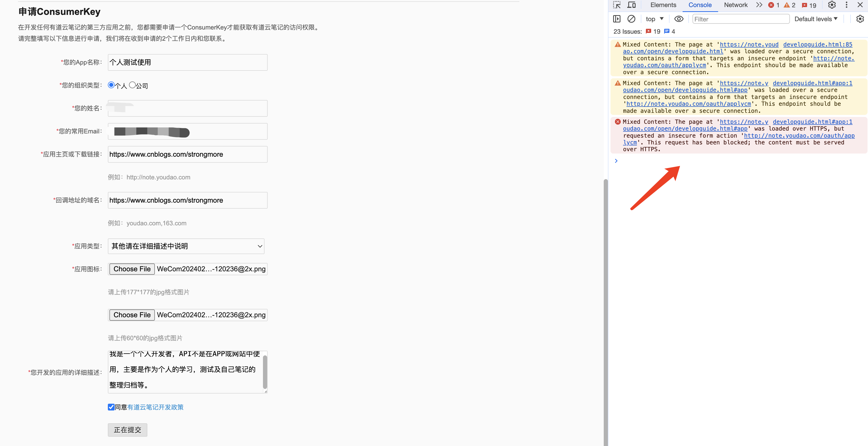
Task: Select the 公司 radio button
Action: (x=132, y=85)
